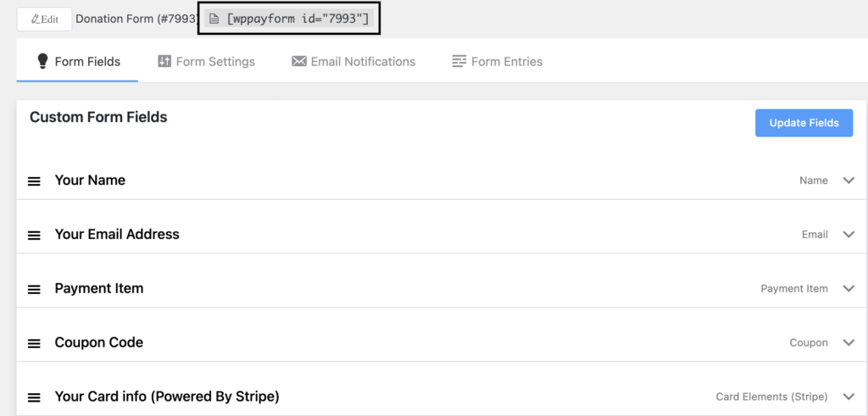Click the drag handle beside Your Card info
868x416 pixels.
click(34, 397)
